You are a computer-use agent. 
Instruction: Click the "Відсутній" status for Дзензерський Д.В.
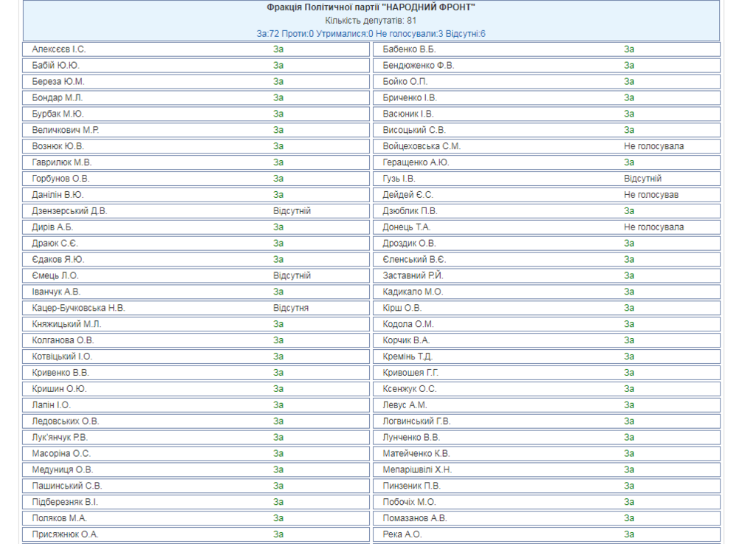(292, 211)
